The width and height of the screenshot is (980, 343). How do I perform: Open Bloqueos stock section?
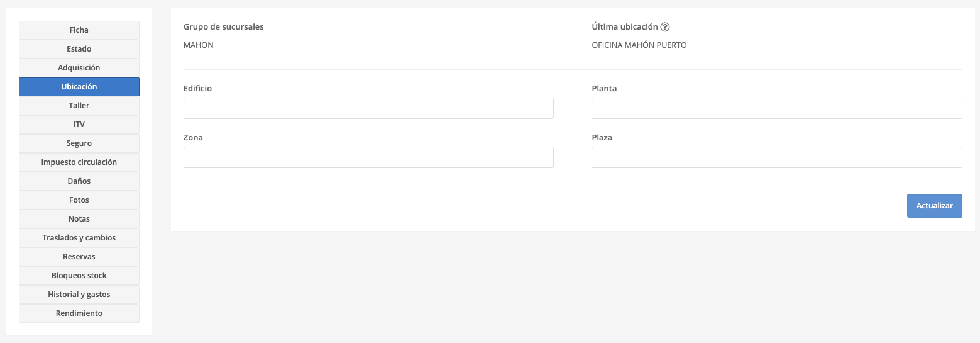(79, 276)
